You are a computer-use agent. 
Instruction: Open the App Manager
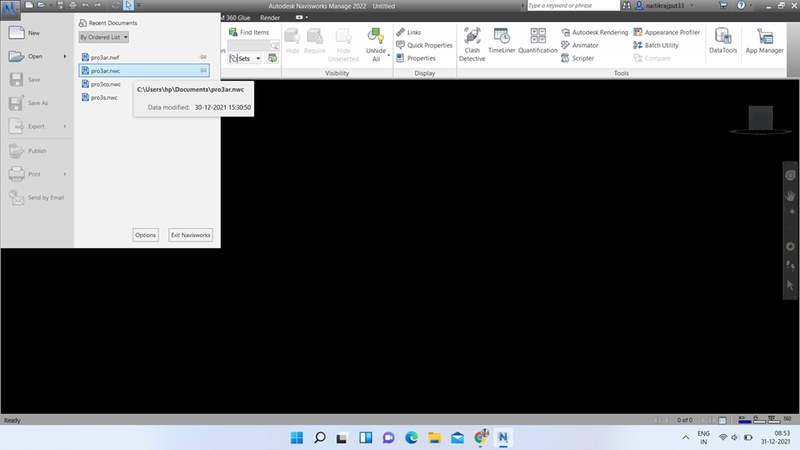coord(764,41)
